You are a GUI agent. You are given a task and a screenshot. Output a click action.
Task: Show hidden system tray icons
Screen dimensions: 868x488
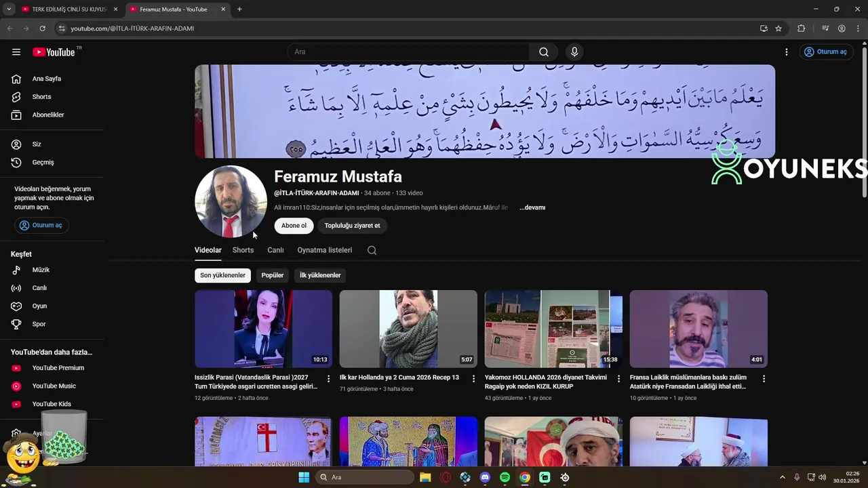(782, 477)
